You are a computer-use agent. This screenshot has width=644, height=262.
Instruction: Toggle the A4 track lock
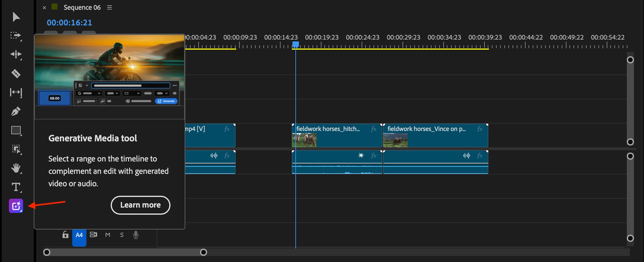click(x=65, y=235)
